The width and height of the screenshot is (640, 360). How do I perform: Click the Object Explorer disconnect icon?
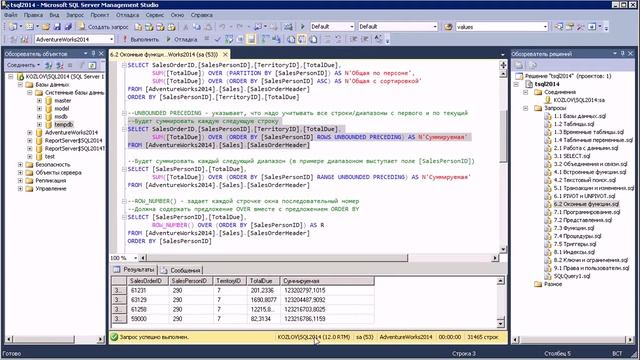click(x=60, y=65)
